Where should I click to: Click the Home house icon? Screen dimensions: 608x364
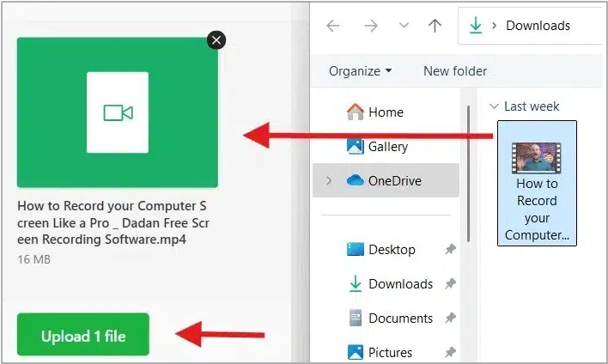(356, 112)
